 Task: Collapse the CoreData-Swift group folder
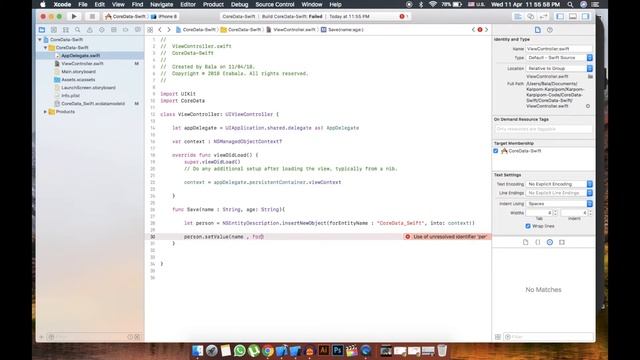(x=45, y=48)
